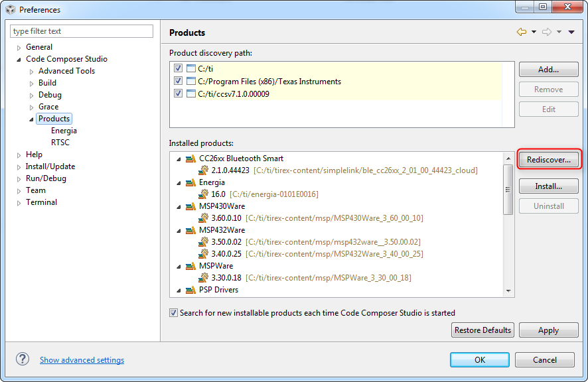The image size is (588, 382).
Task: Focus the type filter text field
Action: (x=82, y=31)
